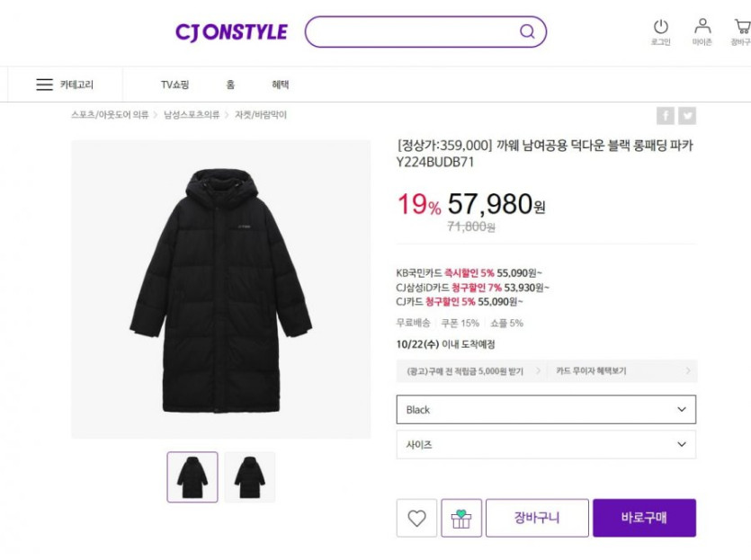
Task: Share product on Facebook
Action: click(665, 115)
